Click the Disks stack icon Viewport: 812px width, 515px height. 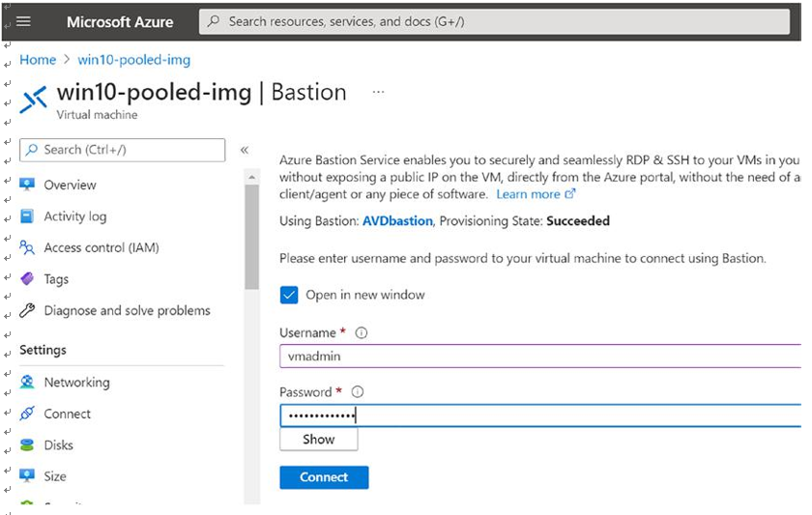click(27, 445)
